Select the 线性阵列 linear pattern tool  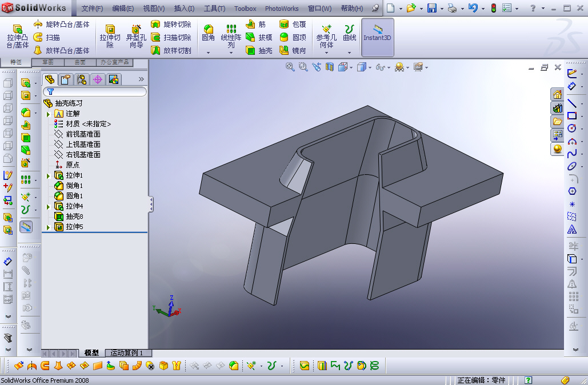click(x=231, y=37)
